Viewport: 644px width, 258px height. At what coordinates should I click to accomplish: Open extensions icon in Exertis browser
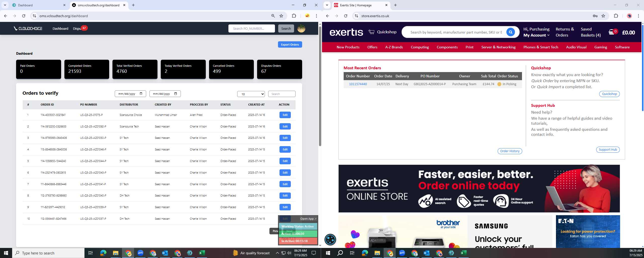pos(616,16)
